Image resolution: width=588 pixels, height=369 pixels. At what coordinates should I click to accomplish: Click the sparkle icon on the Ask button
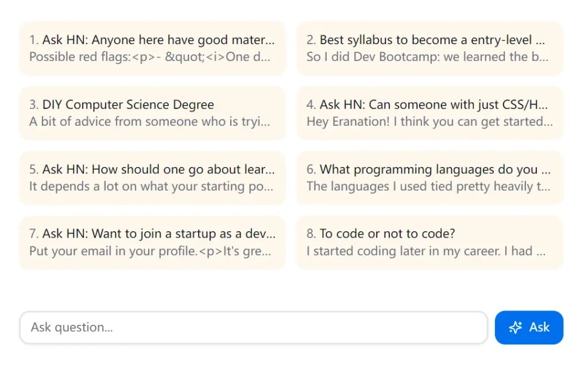pos(515,327)
